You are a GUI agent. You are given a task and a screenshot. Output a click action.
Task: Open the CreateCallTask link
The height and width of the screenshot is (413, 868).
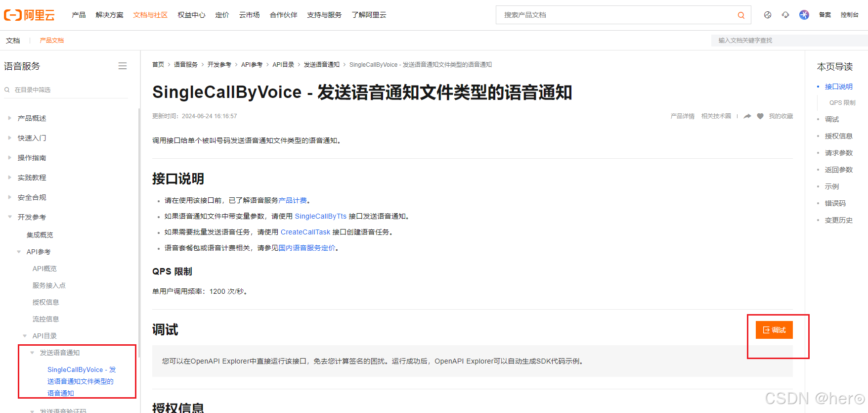pos(305,232)
